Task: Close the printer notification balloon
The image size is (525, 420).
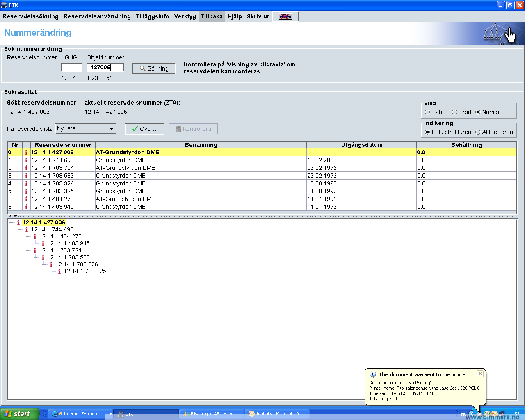Action: [480, 374]
